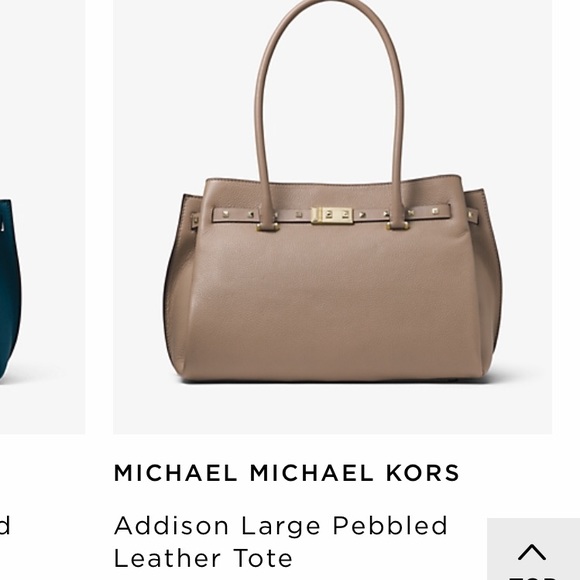
Task: Tap the upward chevron back-to-top icon
Action: tap(532, 552)
